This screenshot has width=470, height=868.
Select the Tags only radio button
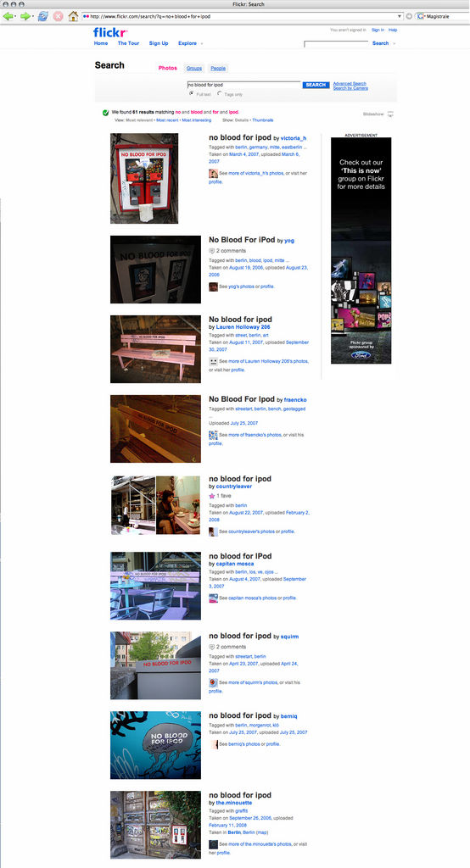(220, 94)
